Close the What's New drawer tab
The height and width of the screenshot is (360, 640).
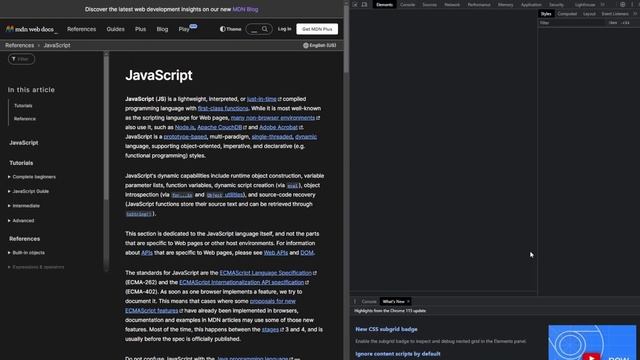408,302
